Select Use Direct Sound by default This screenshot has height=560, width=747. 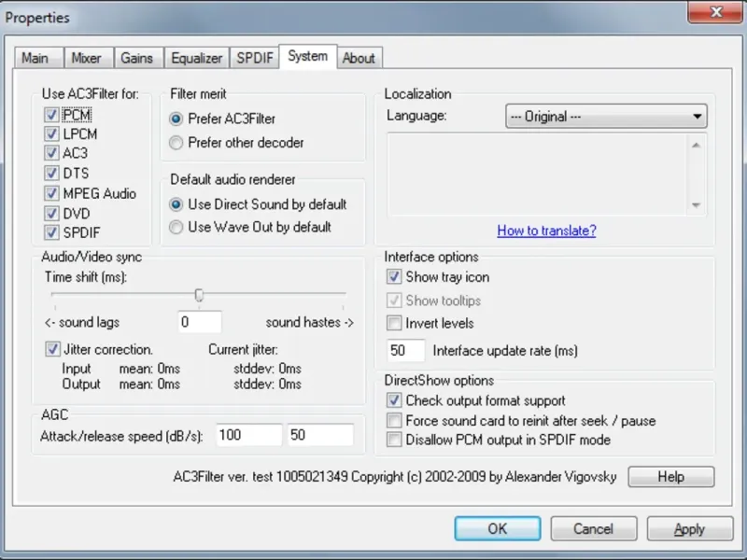click(x=176, y=204)
